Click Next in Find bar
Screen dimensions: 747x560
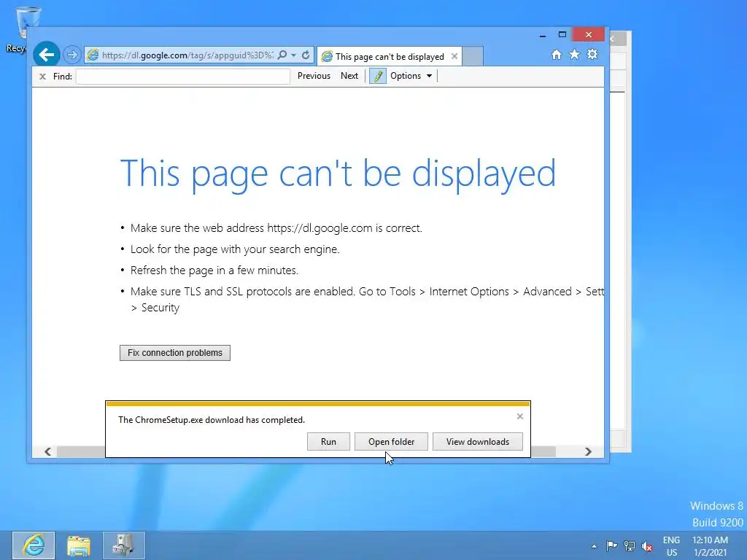tap(349, 76)
